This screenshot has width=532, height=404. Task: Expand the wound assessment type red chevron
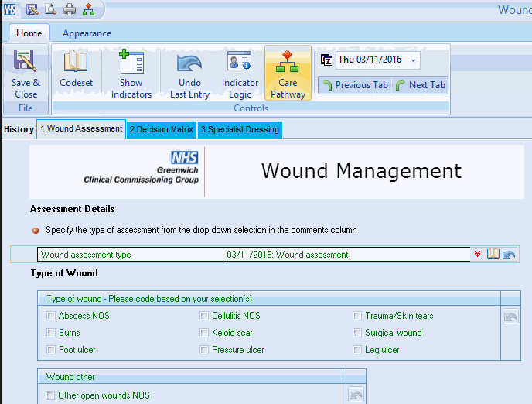pos(478,254)
